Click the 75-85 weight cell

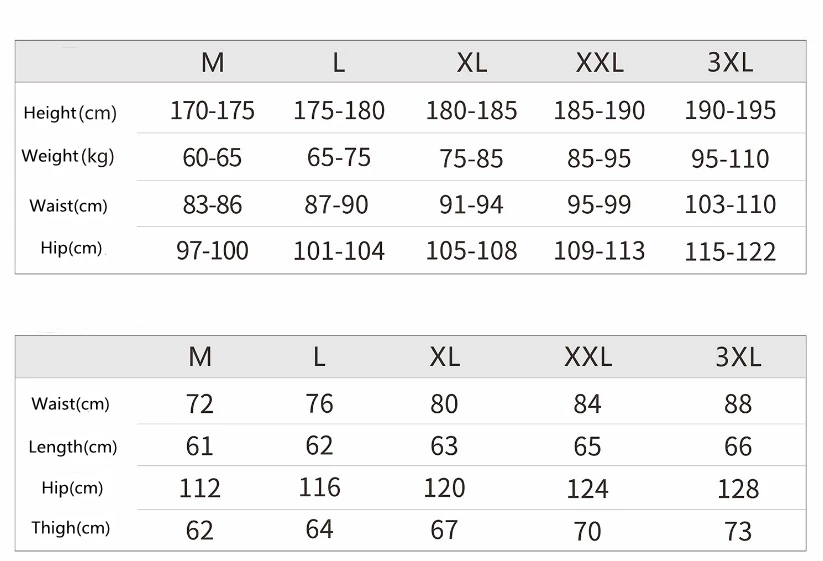(x=471, y=158)
